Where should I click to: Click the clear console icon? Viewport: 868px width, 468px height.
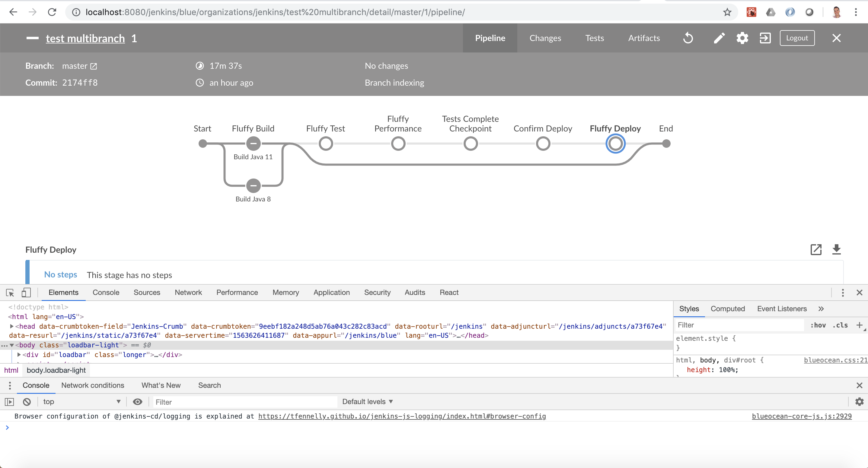(27, 402)
